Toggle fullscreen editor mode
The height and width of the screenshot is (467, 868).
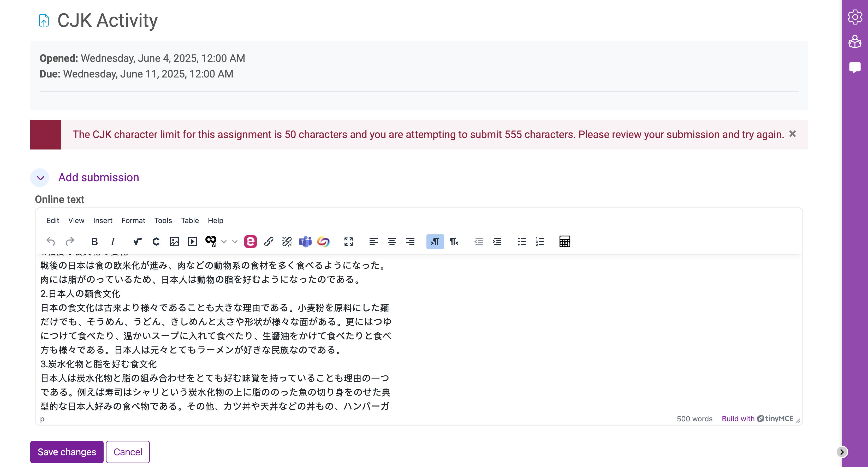(348, 241)
